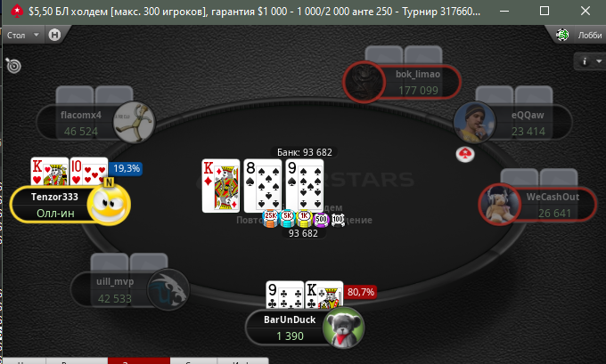Viewport: 606px width, 364px height.
Task: Click BarUnDuck's teddy bear avatar
Action: click(344, 328)
